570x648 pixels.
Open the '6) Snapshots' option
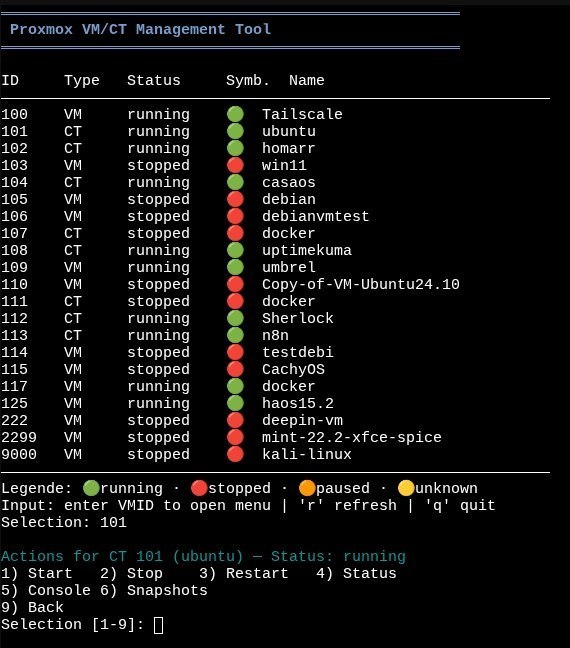click(154, 590)
